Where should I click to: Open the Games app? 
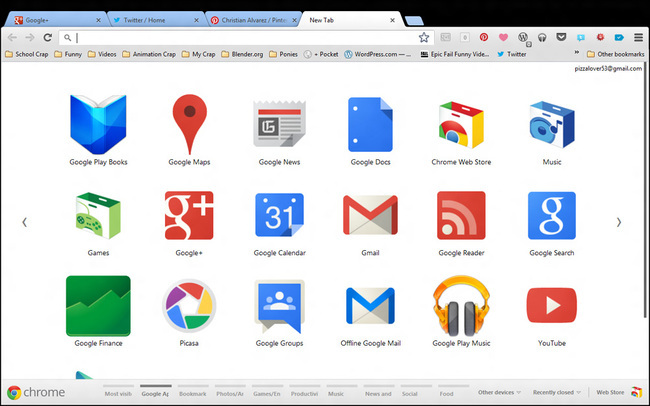click(x=98, y=215)
